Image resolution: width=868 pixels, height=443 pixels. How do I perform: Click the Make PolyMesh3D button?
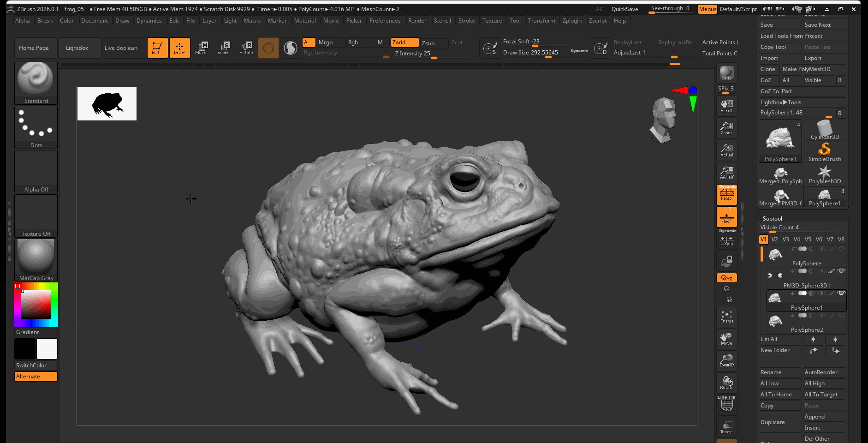813,69
